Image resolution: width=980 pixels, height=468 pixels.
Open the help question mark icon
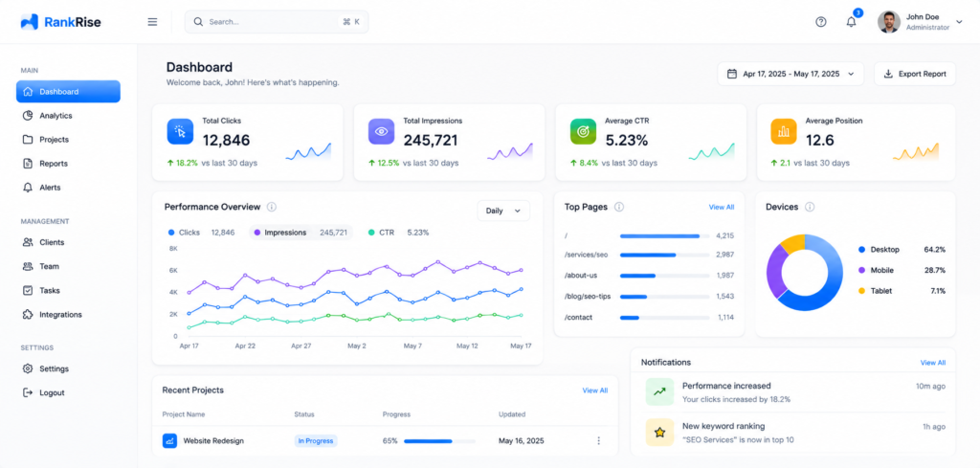click(820, 22)
